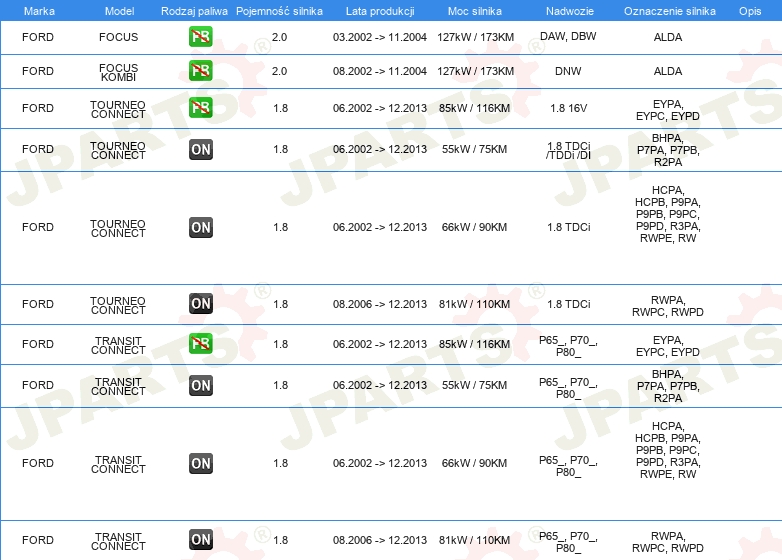Click the DAW, DBW body cell
This screenshot has height=560, width=782.
pyautogui.click(x=568, y=36)
